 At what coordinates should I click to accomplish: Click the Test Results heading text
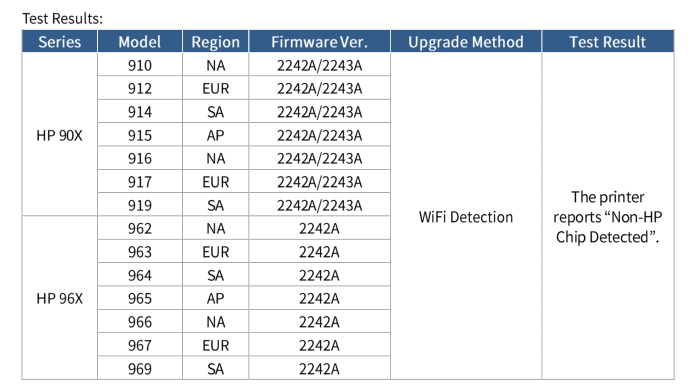tap(62, 19)
